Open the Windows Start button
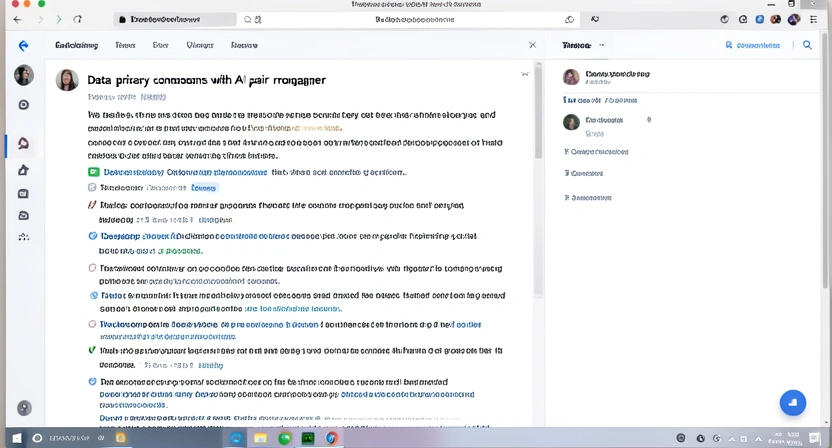 tap(17, 438)
